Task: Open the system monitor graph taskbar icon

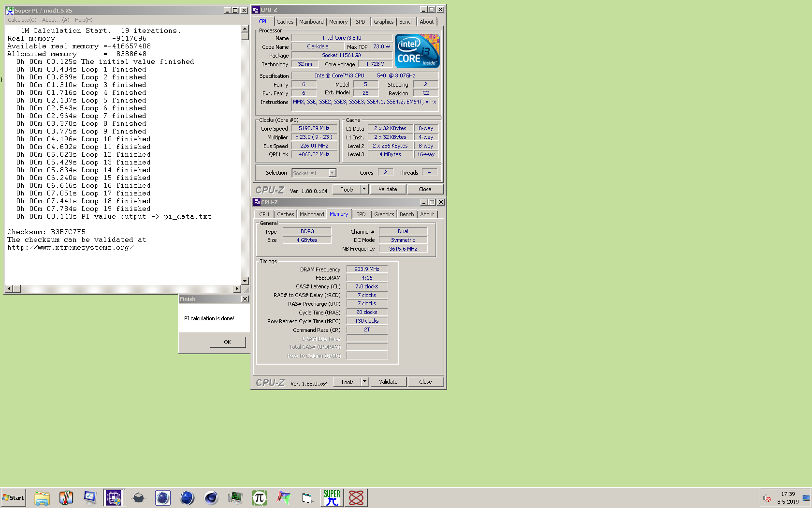Action: [235, 497]
